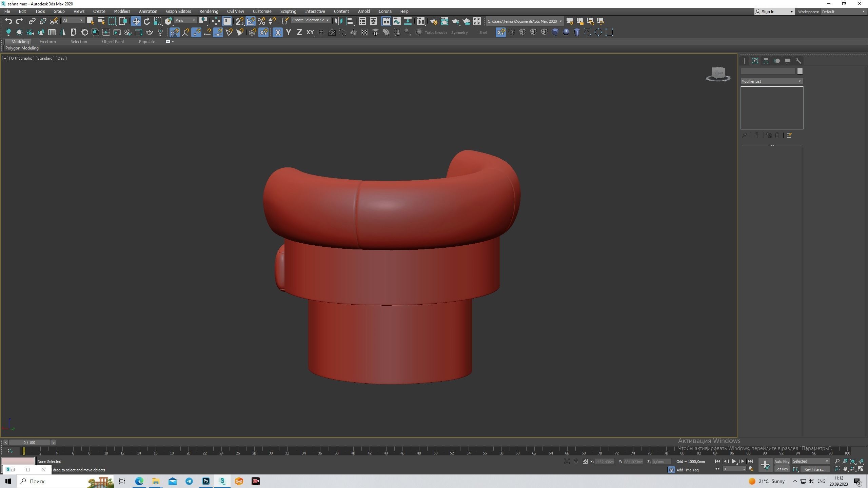Open the Rendering menu

coord(209,11)
